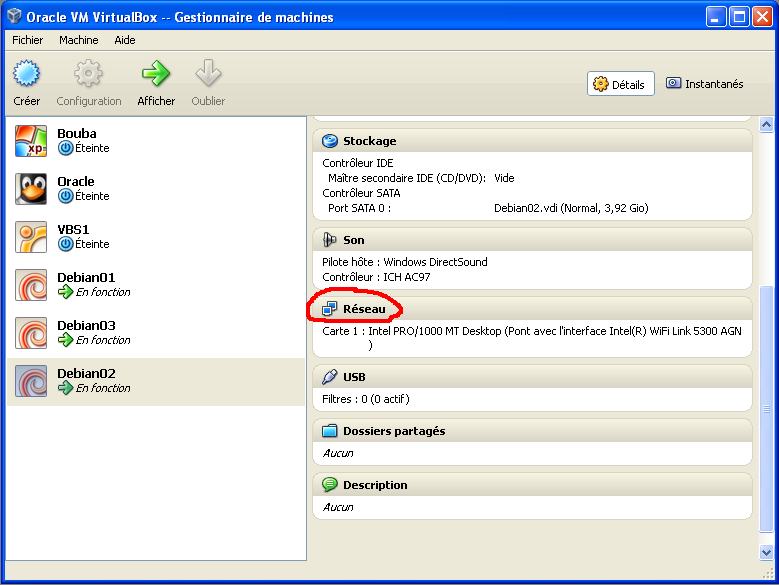The width and height of the screenshot is (779, 585).
Task: Minimize the VirtualBox window
Action: 715,16
